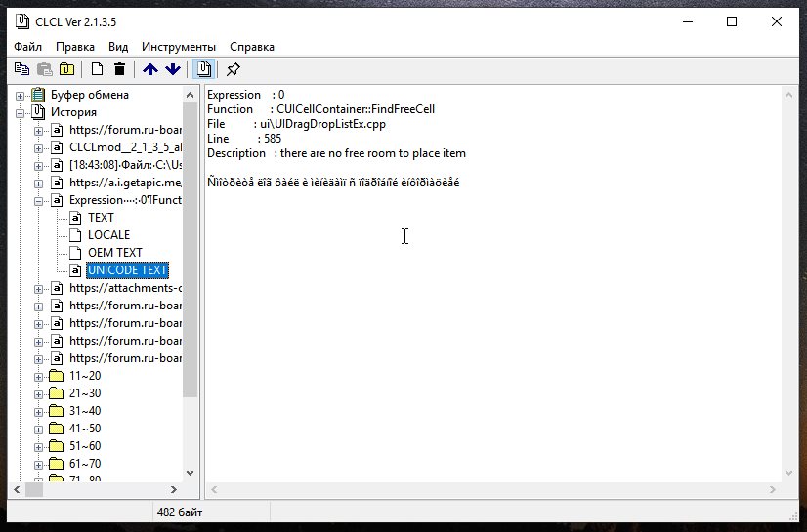807x532 pixels.
Task: Click the Copy toolbar icon
Action: click(x=21, y=69)
